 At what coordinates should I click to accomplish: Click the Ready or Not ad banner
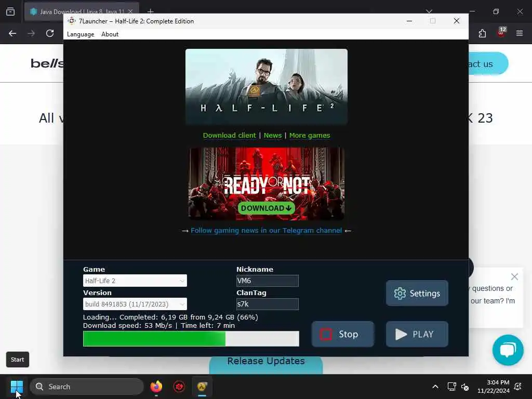tap(267, 183)
